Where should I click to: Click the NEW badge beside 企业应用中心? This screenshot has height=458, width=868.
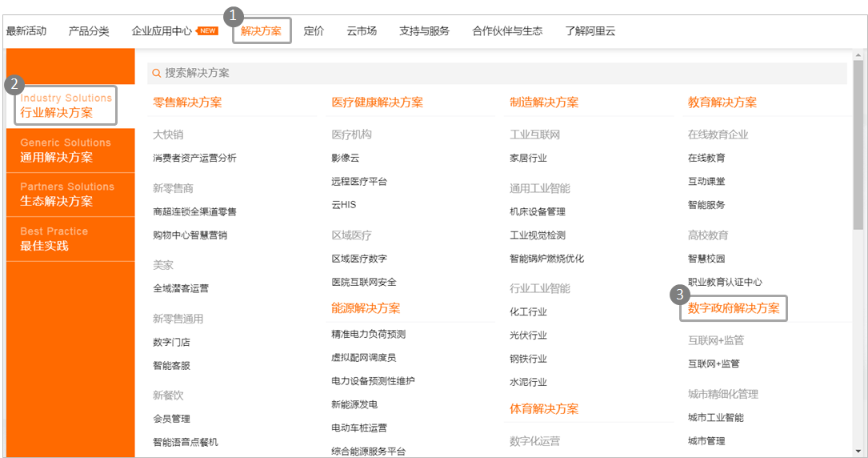tap(207, 31)
